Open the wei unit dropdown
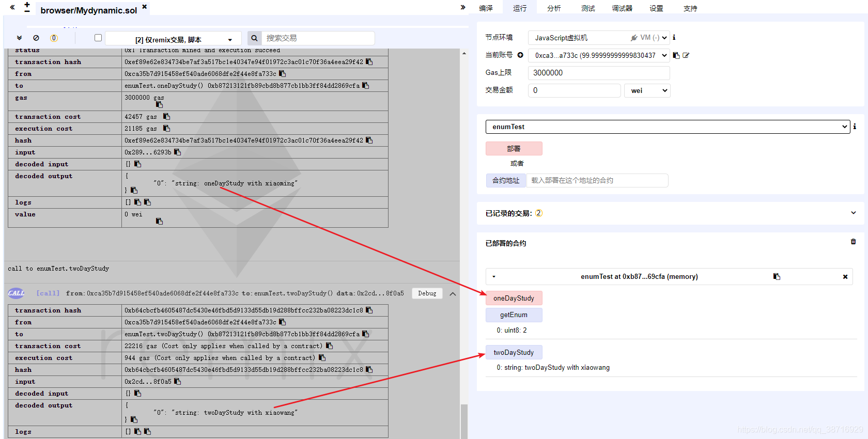Screen dimensions: 868x439 click(x=647, y=90)
